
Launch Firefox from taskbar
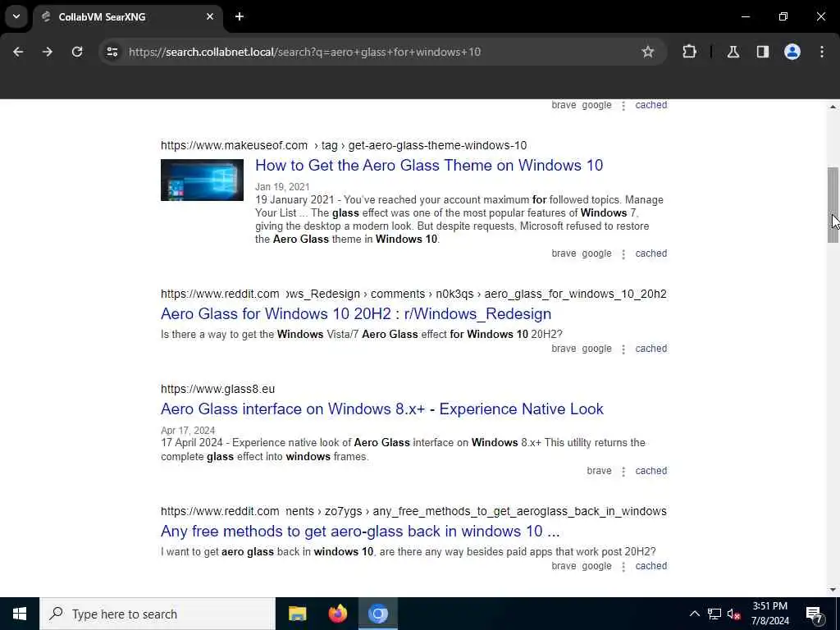tap(337, 614)
